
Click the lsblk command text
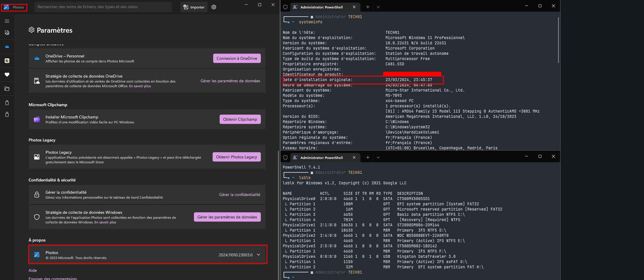pos(305,178)
